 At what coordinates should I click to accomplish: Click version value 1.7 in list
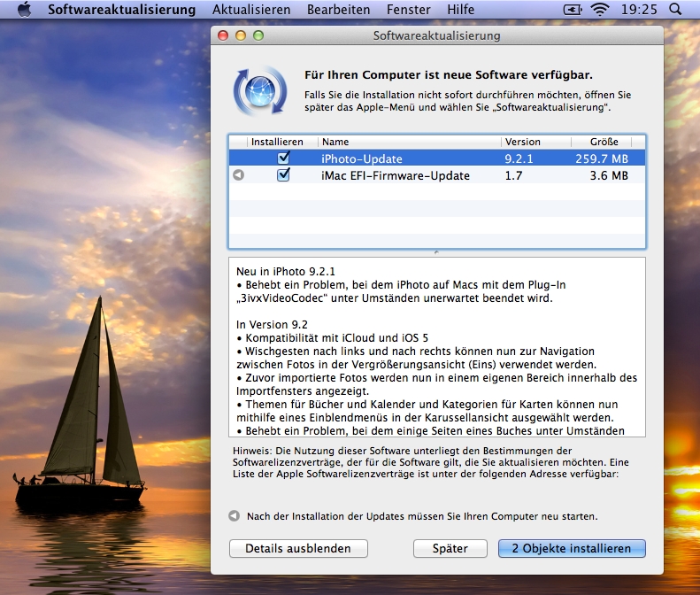(x=513, y=175)
